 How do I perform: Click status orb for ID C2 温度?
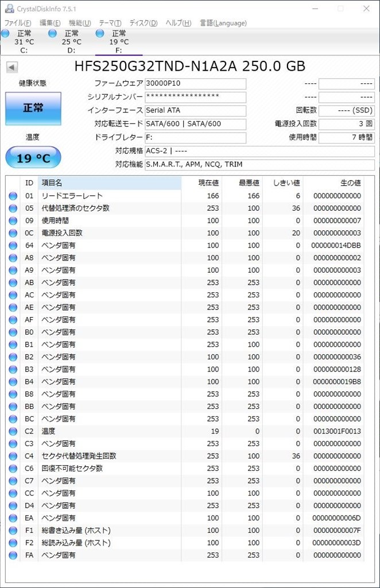(13, 431)
